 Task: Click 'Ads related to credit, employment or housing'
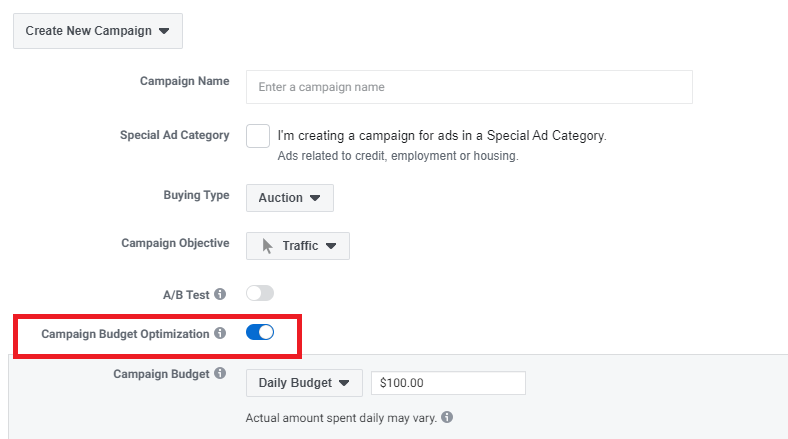(x=397, y=156)
